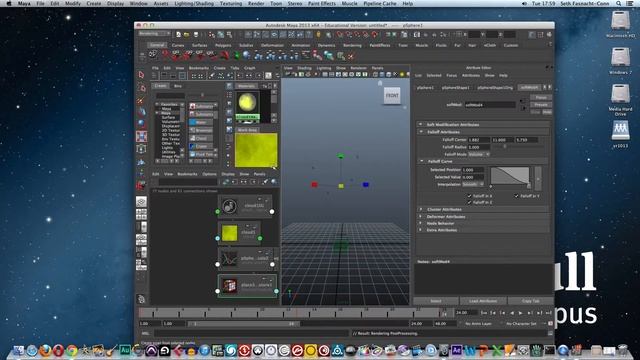640x360 pixels.
Task: Click the MEL command line field
Action: (251, 333)
